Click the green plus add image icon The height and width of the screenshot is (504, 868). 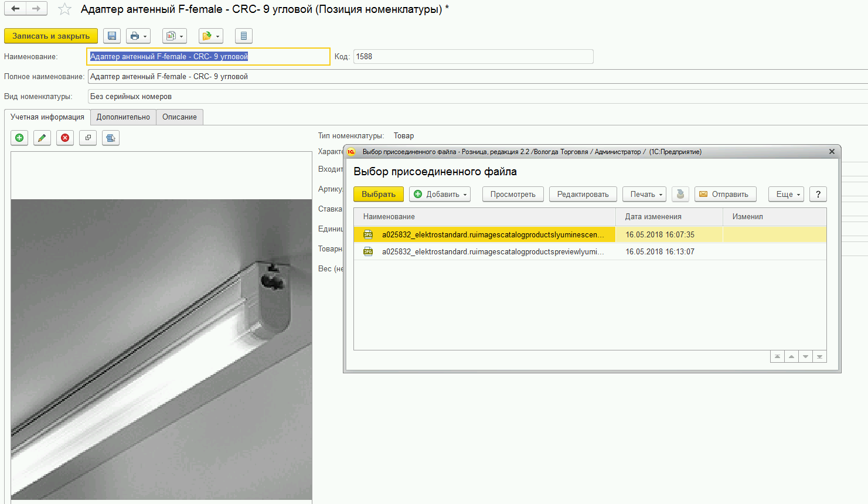point(19,138)
